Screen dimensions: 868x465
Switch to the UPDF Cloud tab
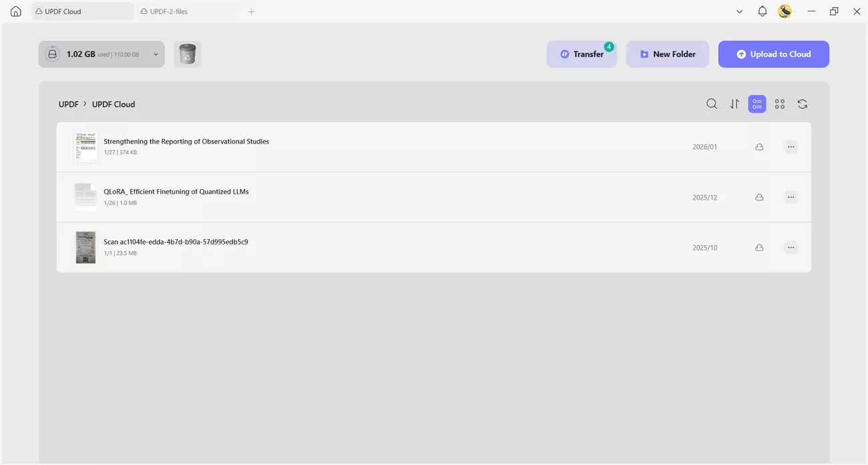[83, 11]
